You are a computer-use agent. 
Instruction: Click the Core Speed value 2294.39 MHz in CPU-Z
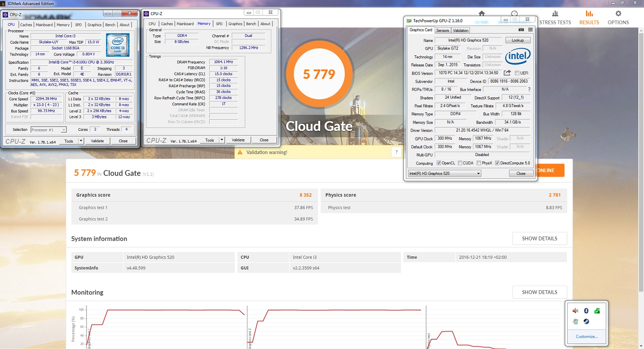(x=47, y=99)
